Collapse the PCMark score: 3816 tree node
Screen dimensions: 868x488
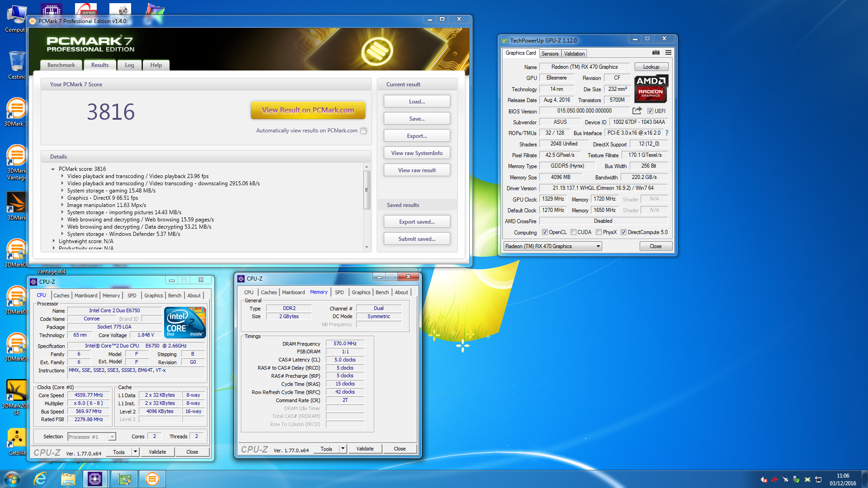click(x=53, y=169)
